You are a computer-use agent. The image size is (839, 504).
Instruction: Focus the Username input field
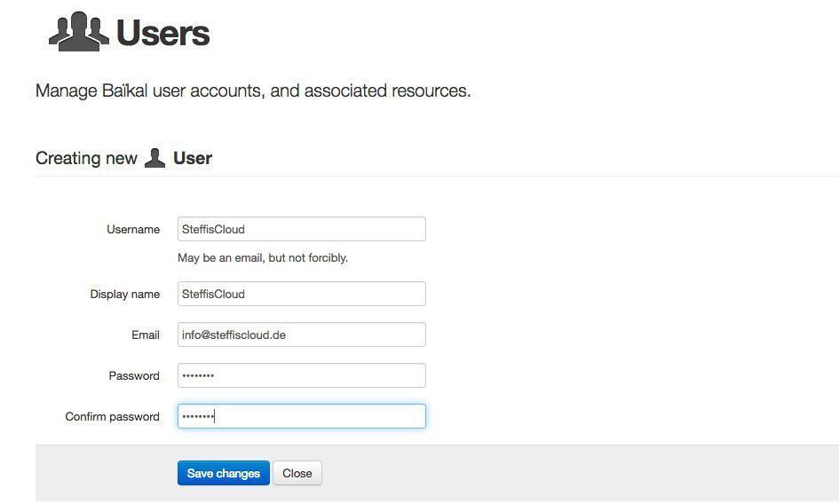coord(301,229)
